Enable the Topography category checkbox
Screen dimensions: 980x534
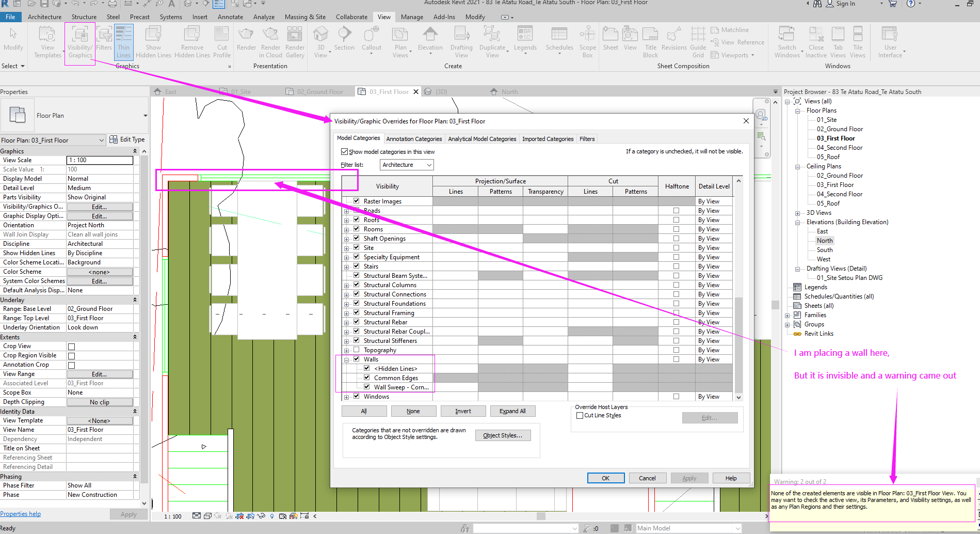click(x=356, y=350)
